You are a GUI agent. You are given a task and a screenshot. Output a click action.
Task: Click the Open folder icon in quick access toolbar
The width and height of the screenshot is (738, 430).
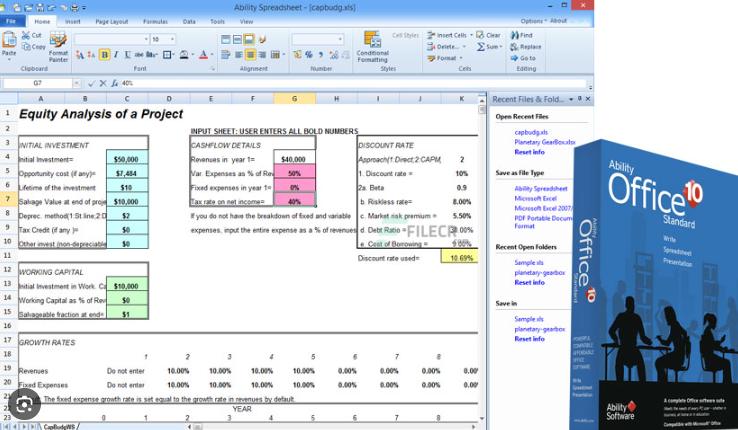[x=29, y=8]
